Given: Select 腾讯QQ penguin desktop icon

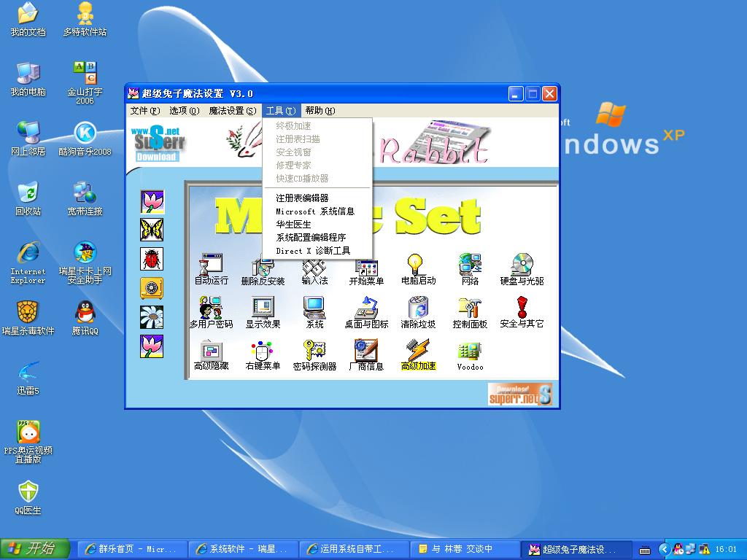Looking at the screenshot, I should (85, 318).
